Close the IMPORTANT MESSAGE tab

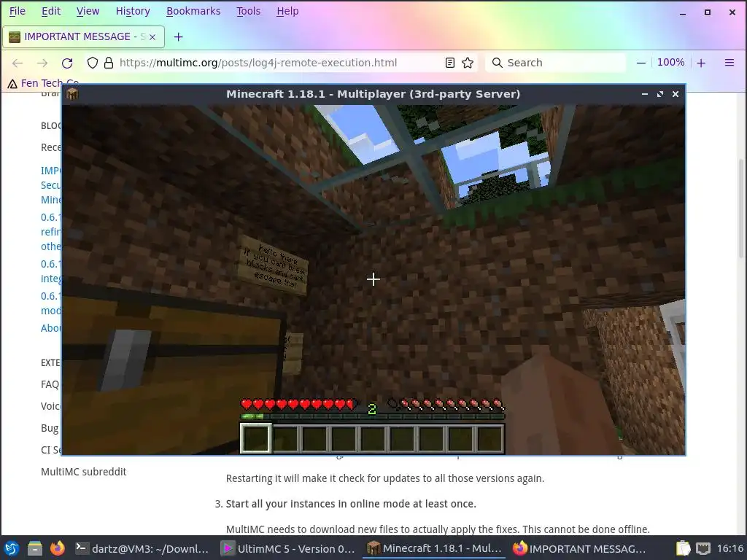tap(152, 37)
